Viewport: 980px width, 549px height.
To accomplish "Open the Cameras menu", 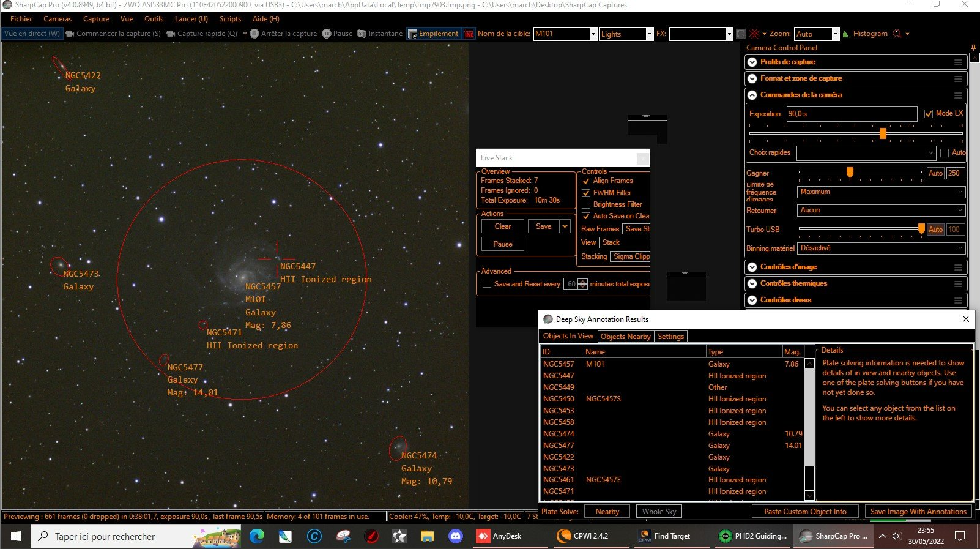I will [x=58, y=19].
